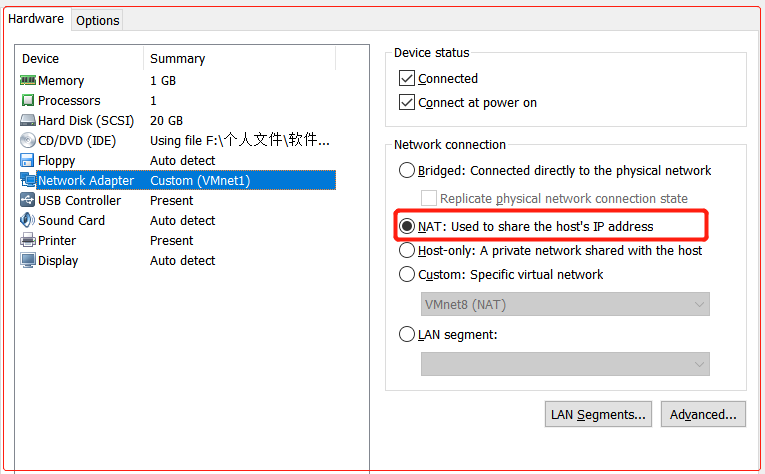Click the Processors summary value 1
The height and width of the screenshot is (474, 765).
153,100
